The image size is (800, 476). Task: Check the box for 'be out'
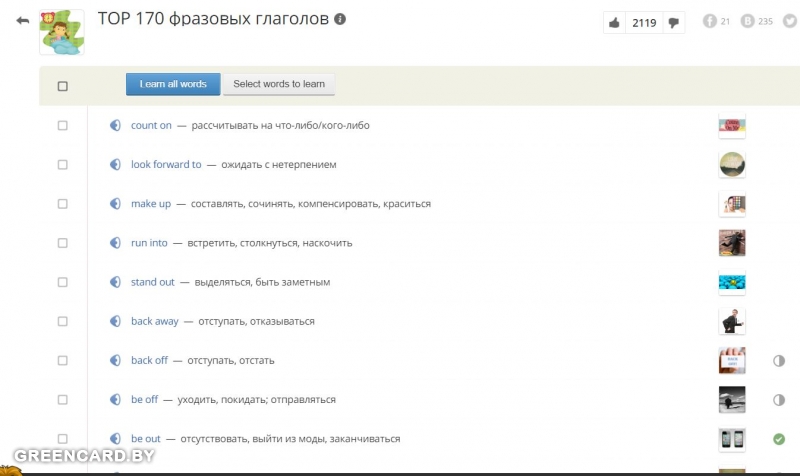tap(62, 439)
